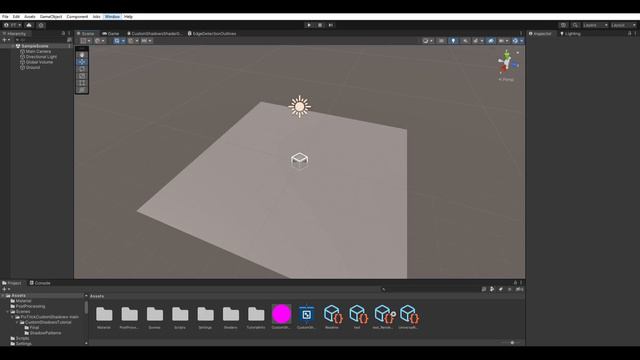Toggle scene visibility of hidden objects
Image resolution: width=640 pixels, height=360 pixels.
pos(491,41)
